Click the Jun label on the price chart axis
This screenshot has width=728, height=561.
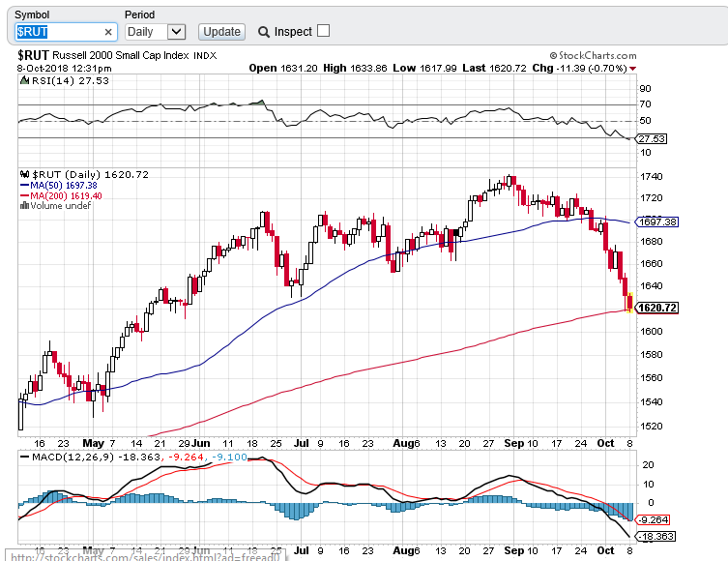pos(201,444)
